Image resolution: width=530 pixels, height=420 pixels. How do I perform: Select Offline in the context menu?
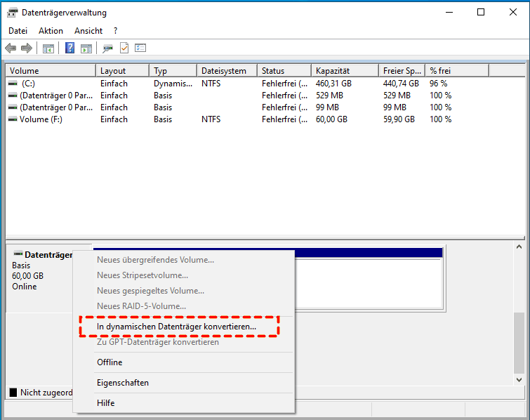[110, 362]
